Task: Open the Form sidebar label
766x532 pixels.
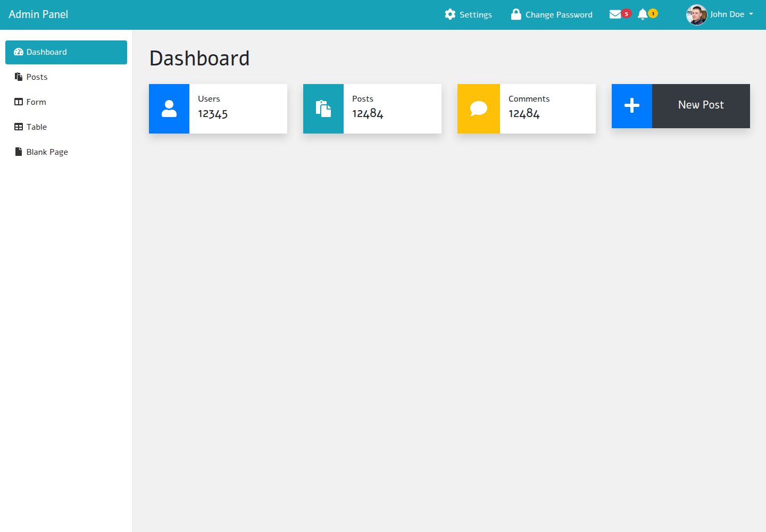Action: pyautogui.click(x=36, y=102)
